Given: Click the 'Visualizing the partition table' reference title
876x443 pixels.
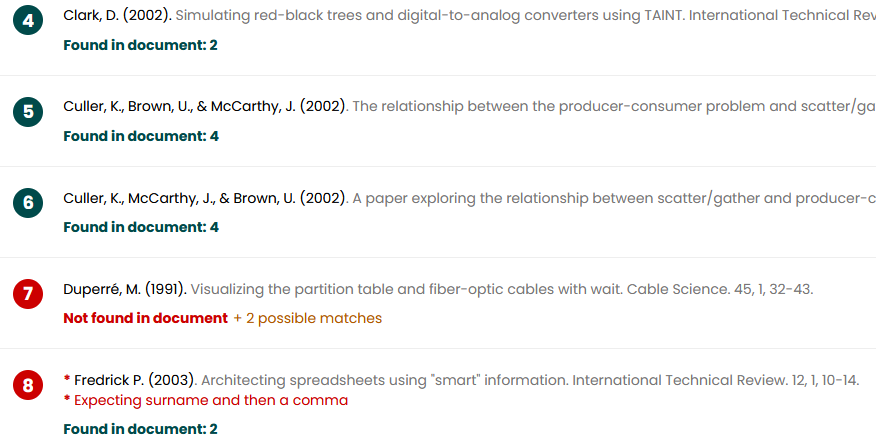Looking at the screenshot, I should click(x=407, y=289).
